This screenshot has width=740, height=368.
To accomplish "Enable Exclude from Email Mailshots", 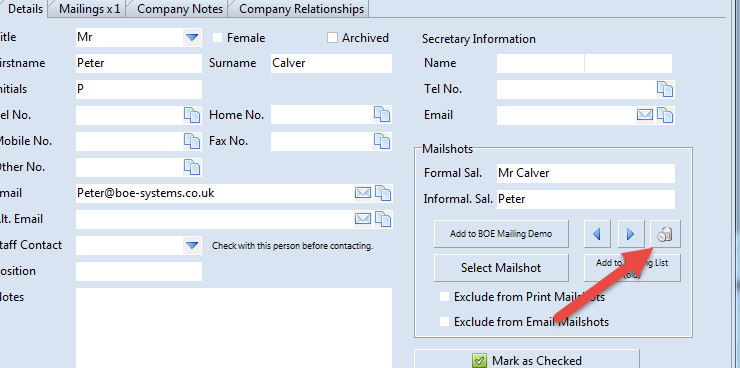I will 444,322.
